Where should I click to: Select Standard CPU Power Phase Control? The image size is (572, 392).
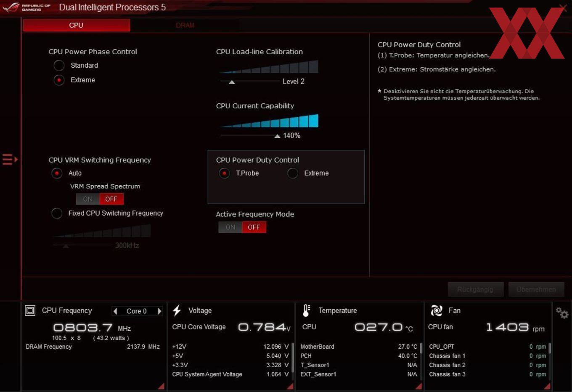click(x=59, y=66)
